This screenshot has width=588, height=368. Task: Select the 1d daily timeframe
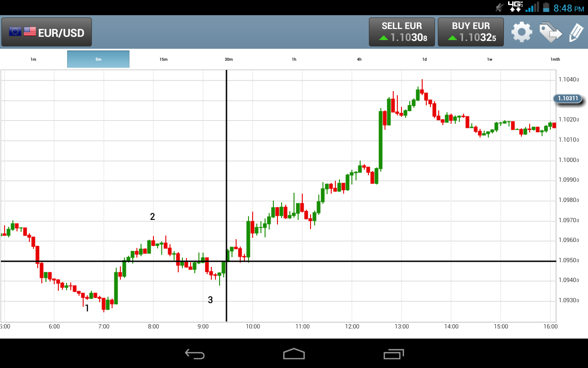tap(424, 59)
